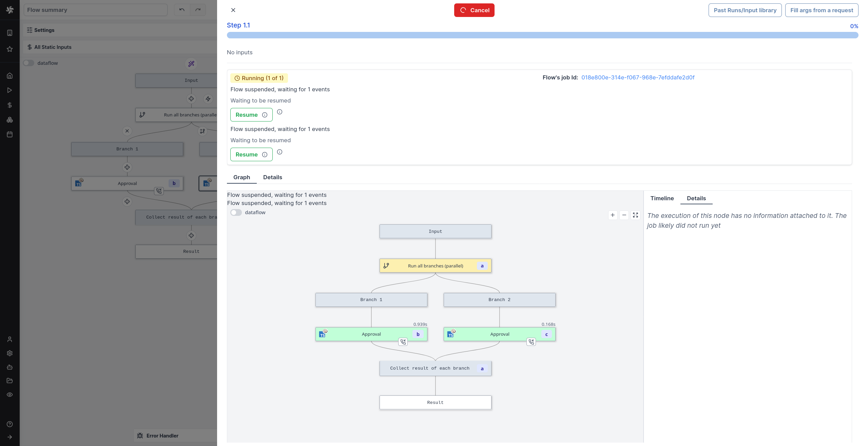The image size is (868, 446).
Task: Click info icon beside first Resume button
Action: point(279,112)
